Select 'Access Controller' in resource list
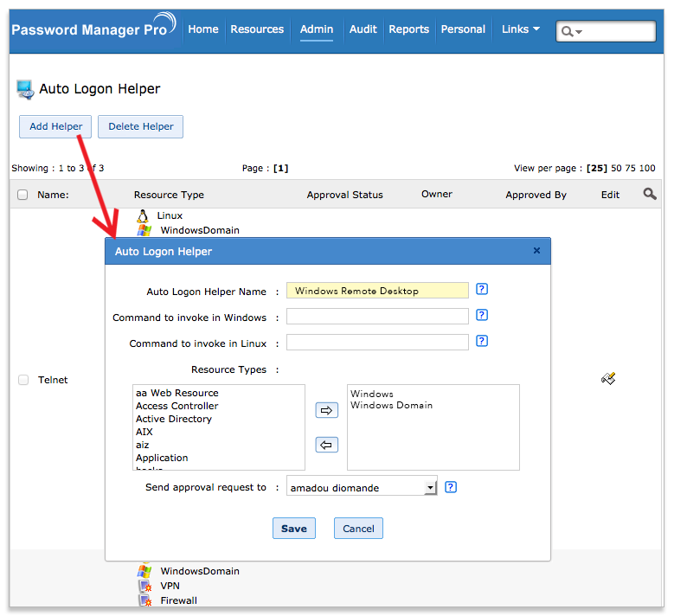674x616 pixels. pos(177,406)
